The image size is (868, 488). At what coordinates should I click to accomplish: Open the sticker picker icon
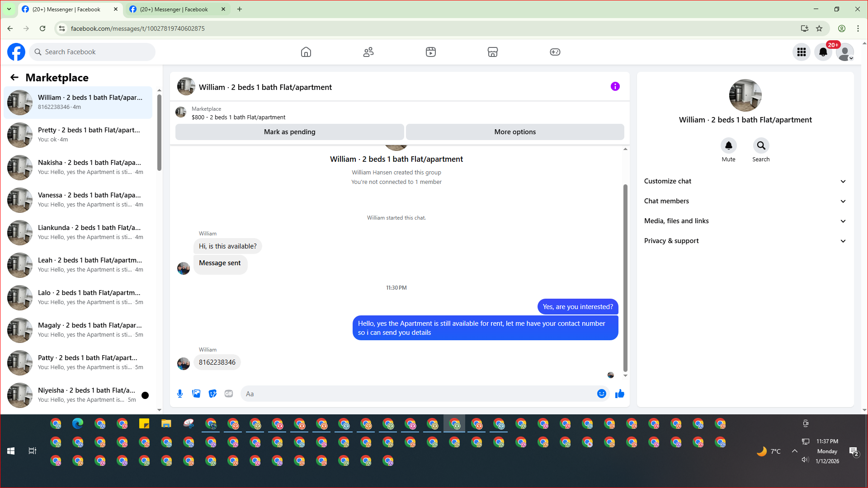pyautogui.click(x=212, y=394)
